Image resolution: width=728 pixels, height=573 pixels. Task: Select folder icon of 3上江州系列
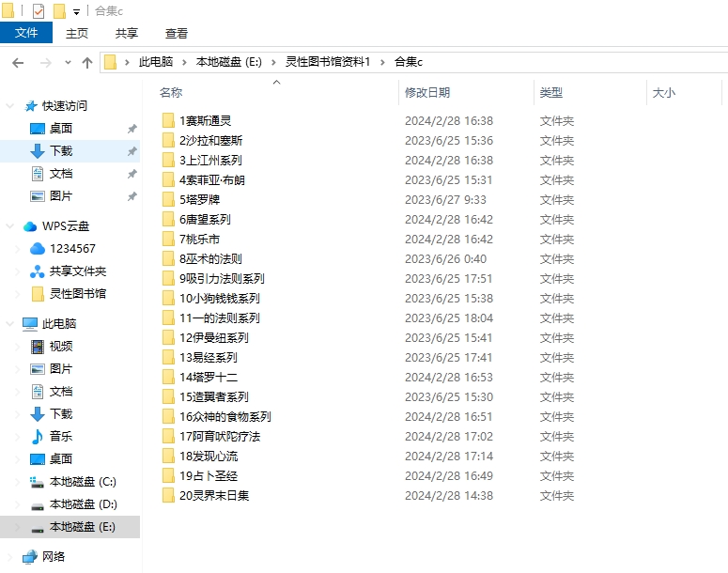click(x=168, y=160)
